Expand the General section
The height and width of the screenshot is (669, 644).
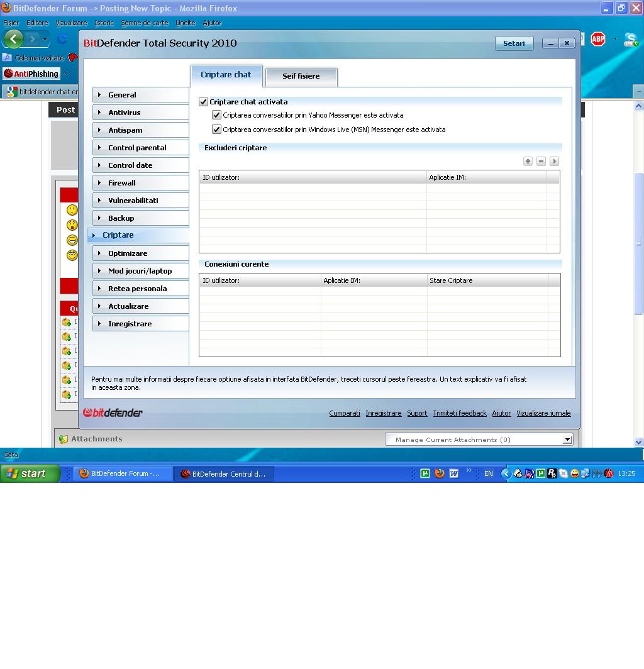tap(141, 95)
